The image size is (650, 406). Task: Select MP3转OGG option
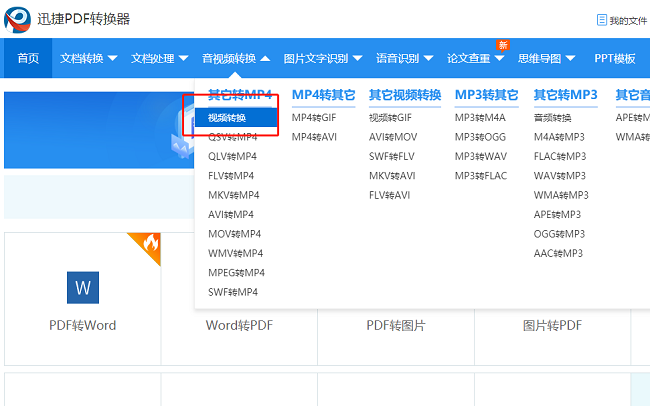(480, 137)
